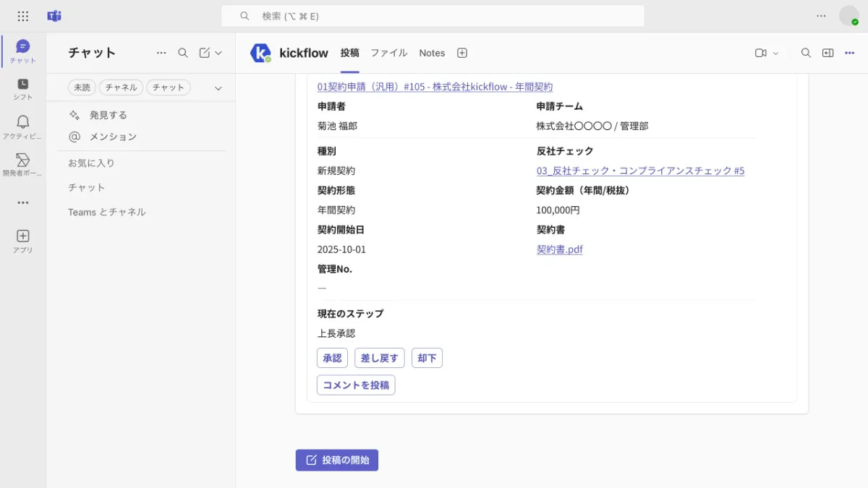The image size is (868, 488).
Task: Open the シフト sidebar icon
Action: tap(23, 89)
